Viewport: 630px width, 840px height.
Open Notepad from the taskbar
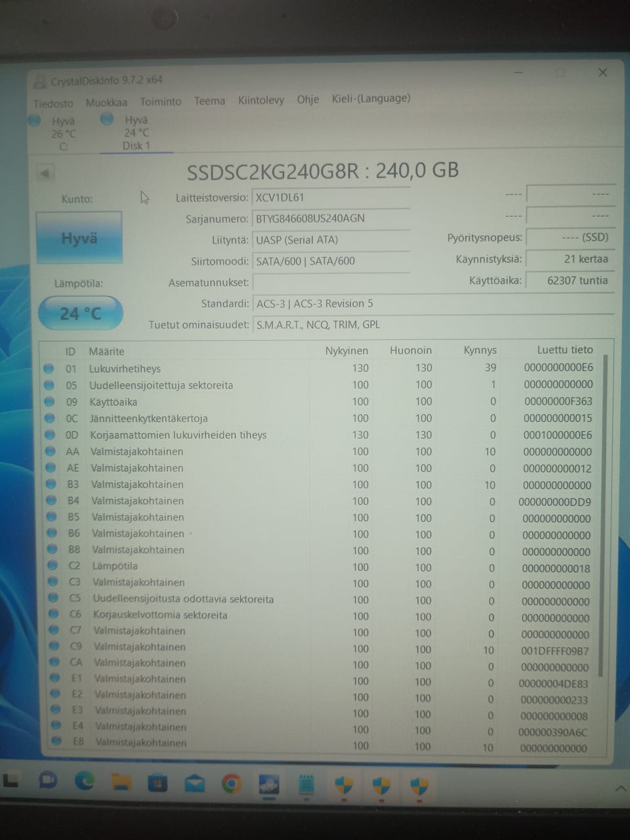tap(306, 786)
